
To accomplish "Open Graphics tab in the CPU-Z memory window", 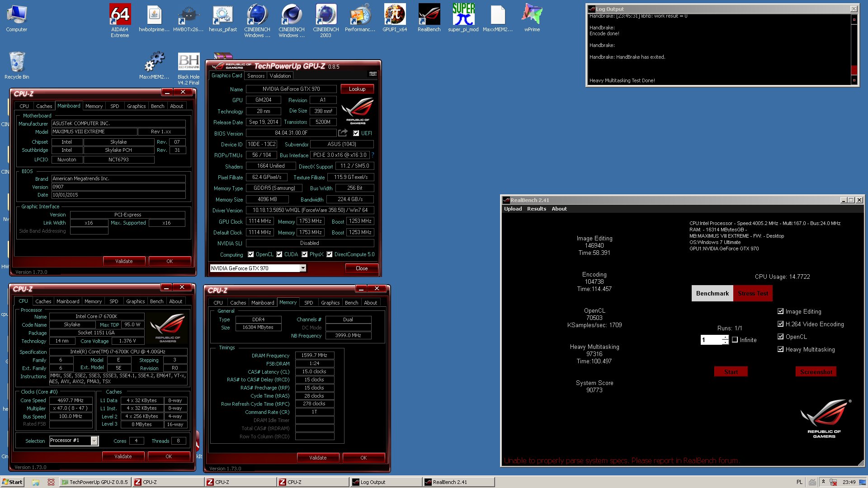I will (x=330, y=303).
